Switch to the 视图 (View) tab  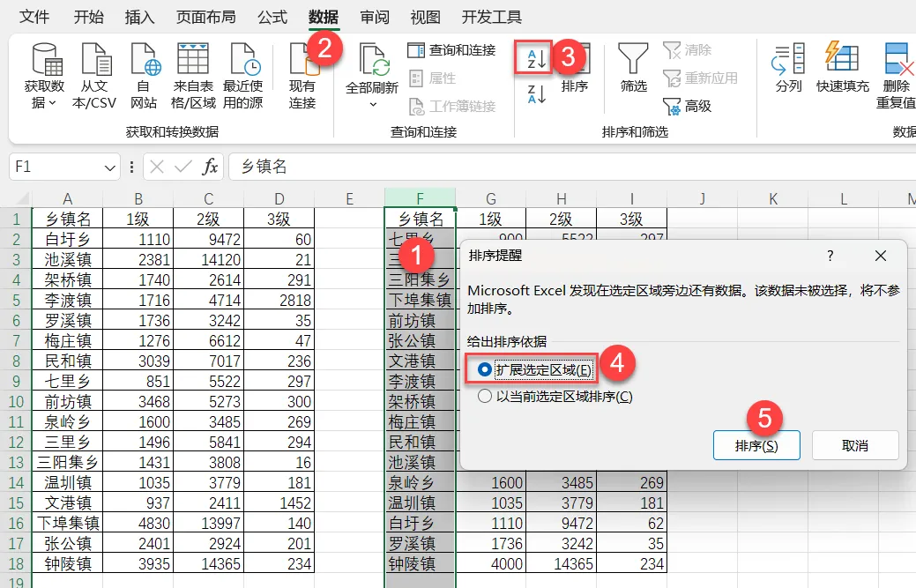tap(425, 17)
